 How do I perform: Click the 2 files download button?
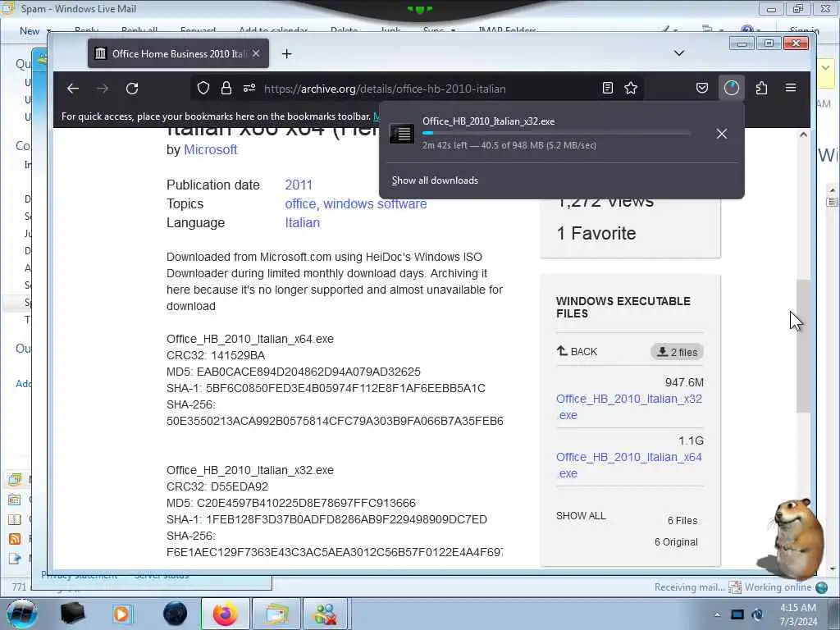(677, 352)
